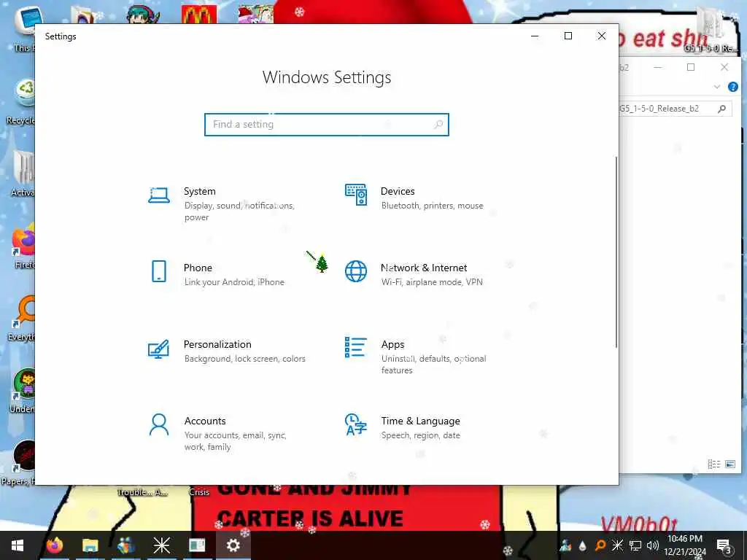Screen dimensions: 747x560
Task: Click the orange magnifier tray icon
Action: pos(600,545)
